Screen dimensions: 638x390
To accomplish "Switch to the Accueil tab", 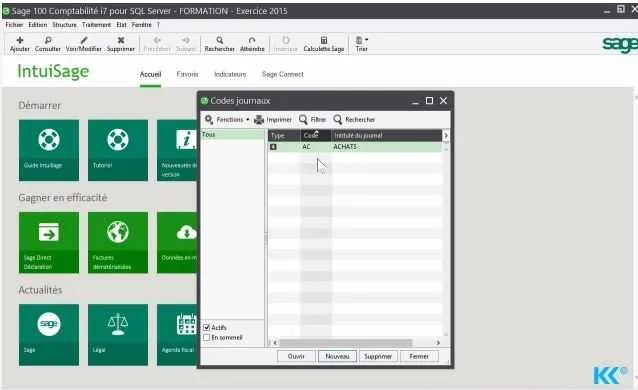I will (151, 74).
